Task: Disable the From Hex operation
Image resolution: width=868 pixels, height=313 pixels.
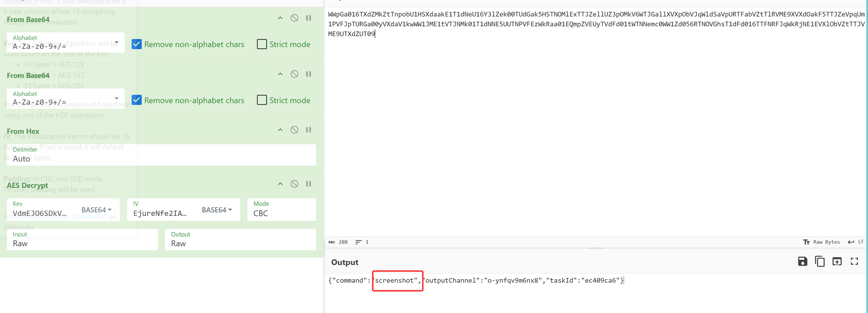Action: pos(294,130)
